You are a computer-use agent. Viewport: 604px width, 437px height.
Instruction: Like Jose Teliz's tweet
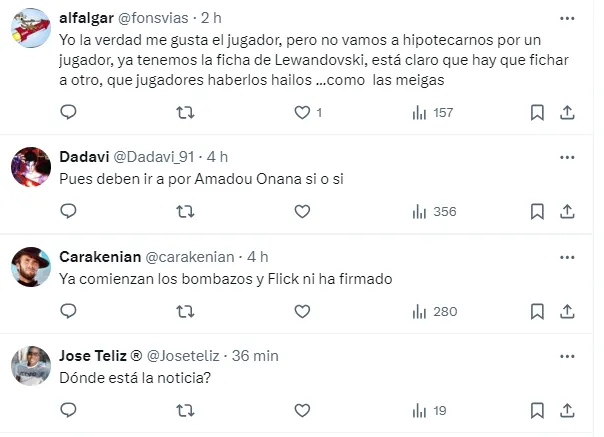[x=302, y=409]
